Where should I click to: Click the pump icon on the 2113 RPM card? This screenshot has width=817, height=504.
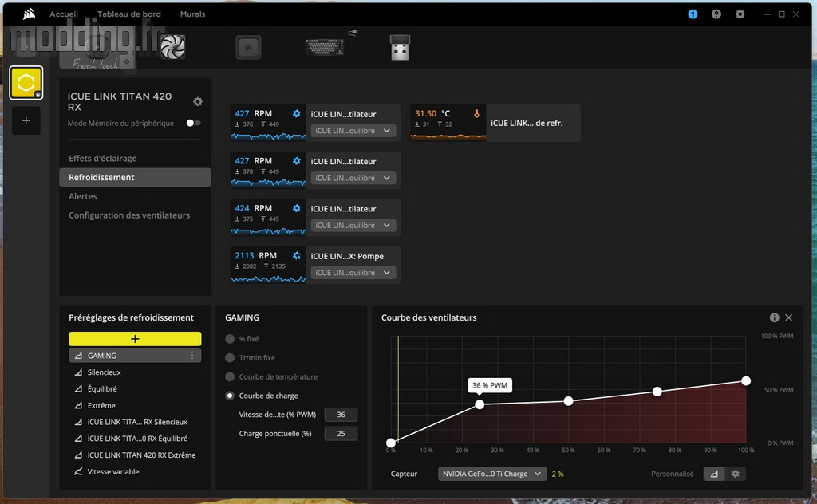pyautogui.click(x=297, y=256)
